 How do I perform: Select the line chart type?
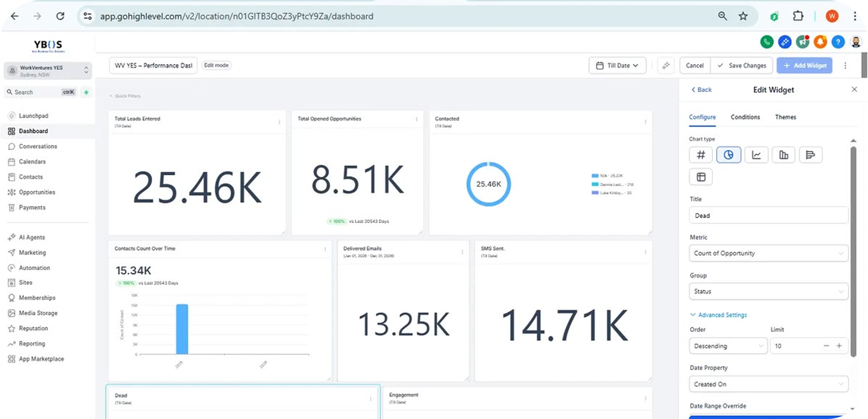pyautogui.click(x=756, y=155)
